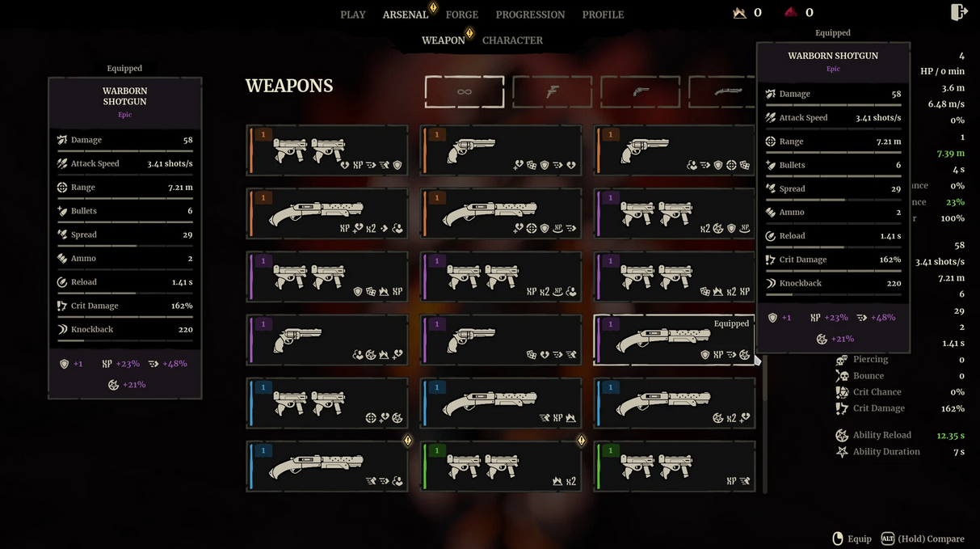Click the (Hold) Compare prompt
980x549 pixels.
pyautogui.click(x=923, y=538)
